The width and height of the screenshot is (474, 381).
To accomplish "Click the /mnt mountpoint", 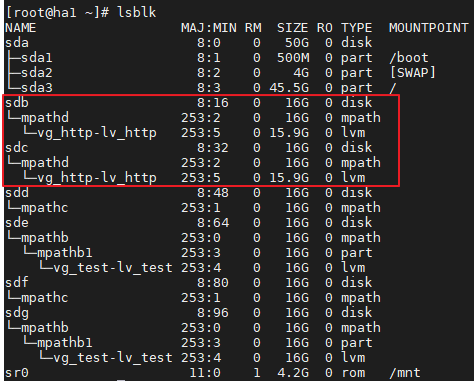I will [x=405, y=373].
